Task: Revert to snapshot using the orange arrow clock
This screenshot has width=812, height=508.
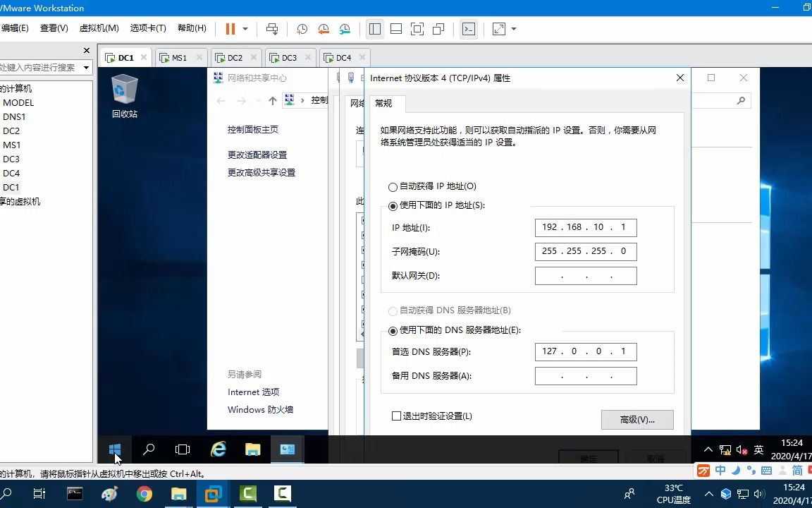Action: [323, 29]
